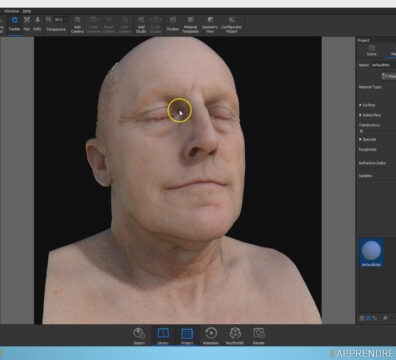Open the Help menu
The image size is (396, 360).
[x=27, y=11]
